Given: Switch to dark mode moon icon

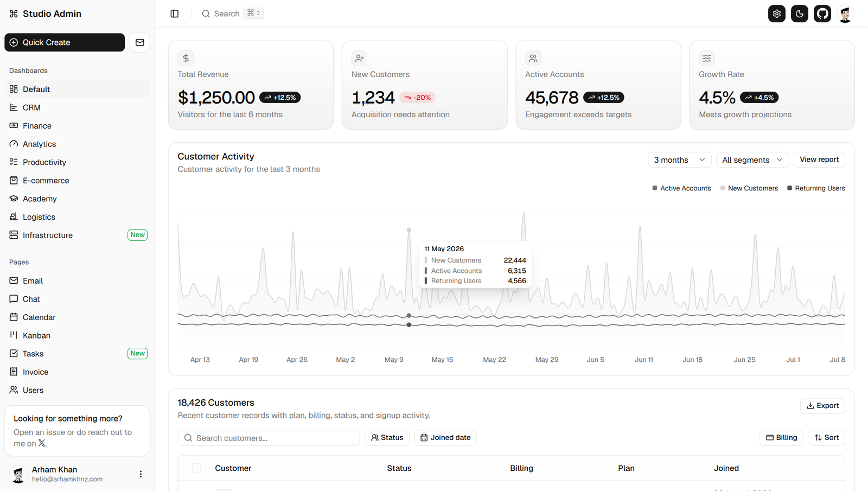Looking at the screenshot, I should point(800,14).
